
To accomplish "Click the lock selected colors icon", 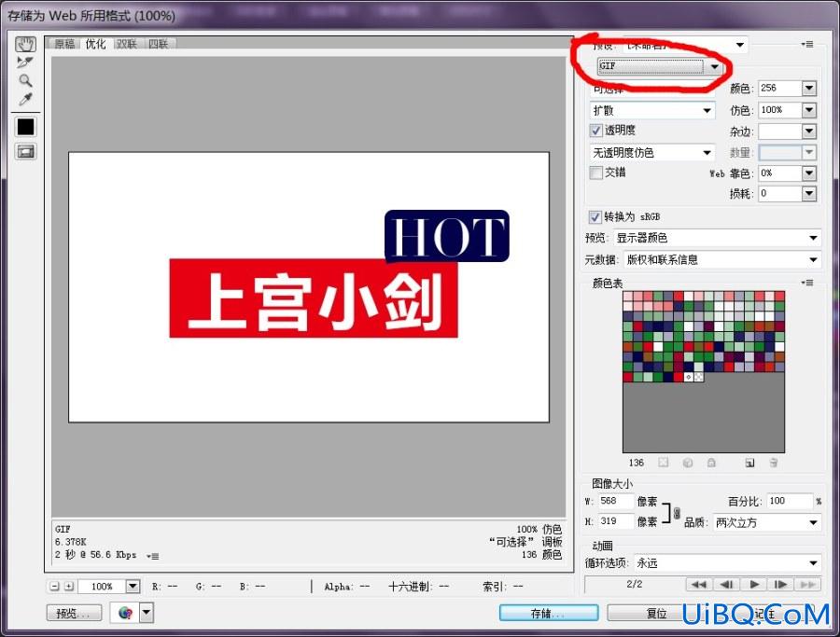I will 711,463.
